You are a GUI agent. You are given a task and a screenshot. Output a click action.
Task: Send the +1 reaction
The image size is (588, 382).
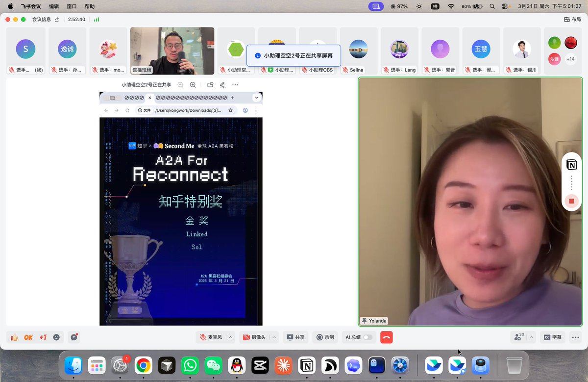(x=43, y=337)
